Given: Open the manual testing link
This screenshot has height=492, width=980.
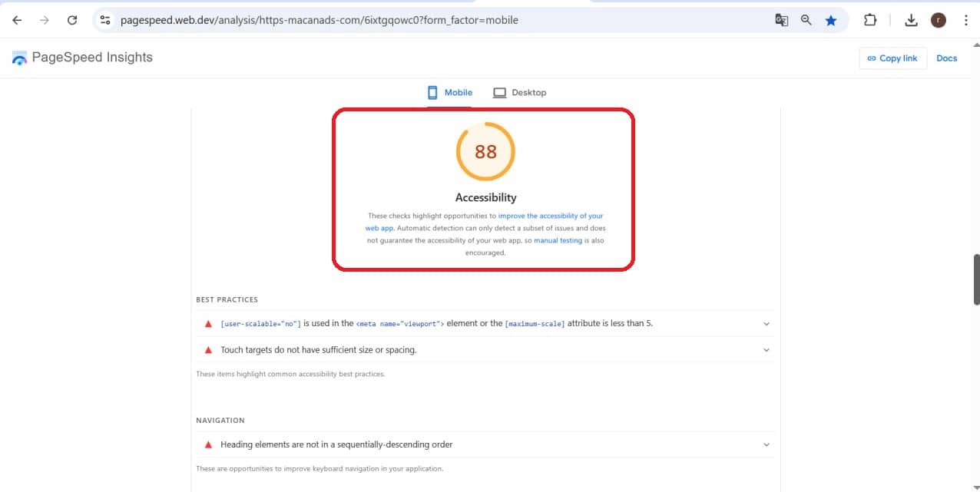Looking at the screenshot, I should (x=558, y=240).
